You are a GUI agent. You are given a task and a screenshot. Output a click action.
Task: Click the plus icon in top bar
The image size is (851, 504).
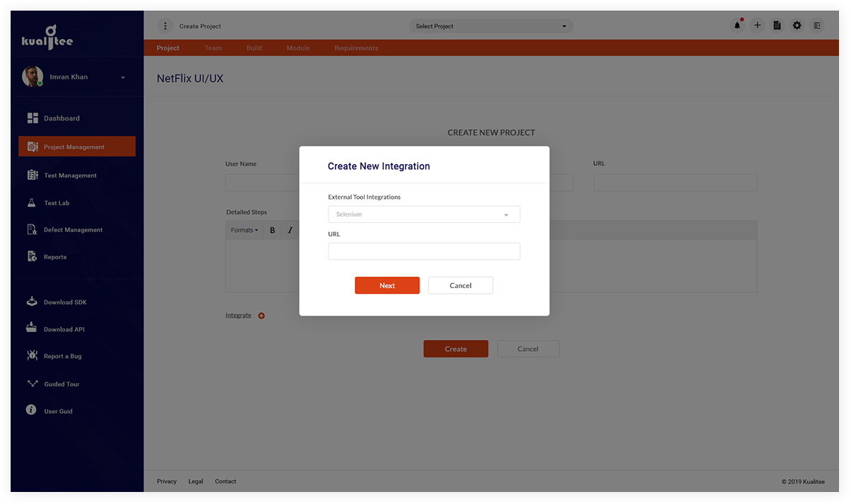(758, 25)
